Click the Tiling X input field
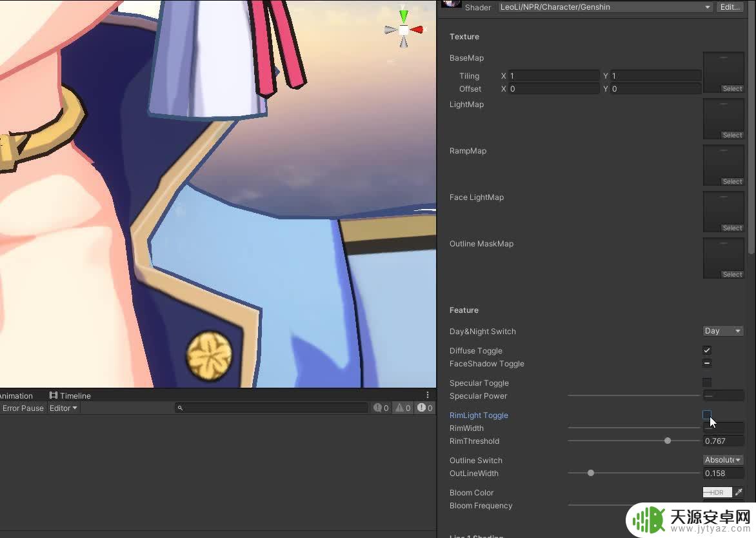 [x=553, y=75]
